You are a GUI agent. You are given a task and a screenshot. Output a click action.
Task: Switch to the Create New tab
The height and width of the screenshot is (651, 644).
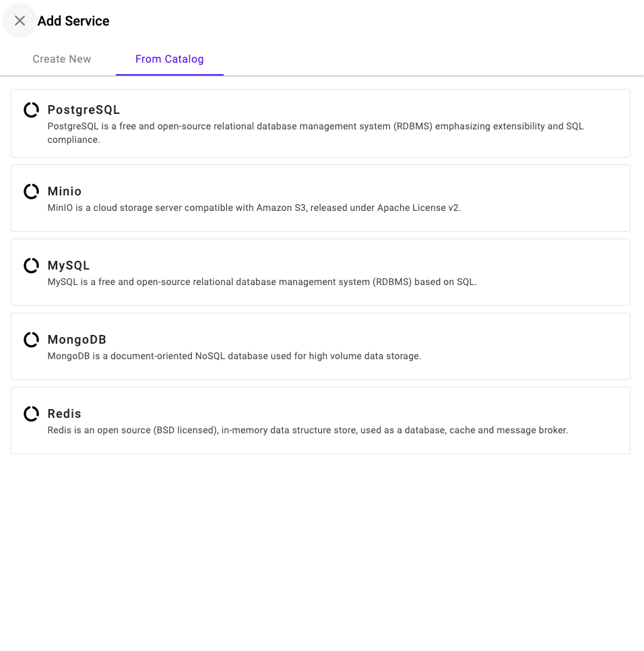coord(62,59)
